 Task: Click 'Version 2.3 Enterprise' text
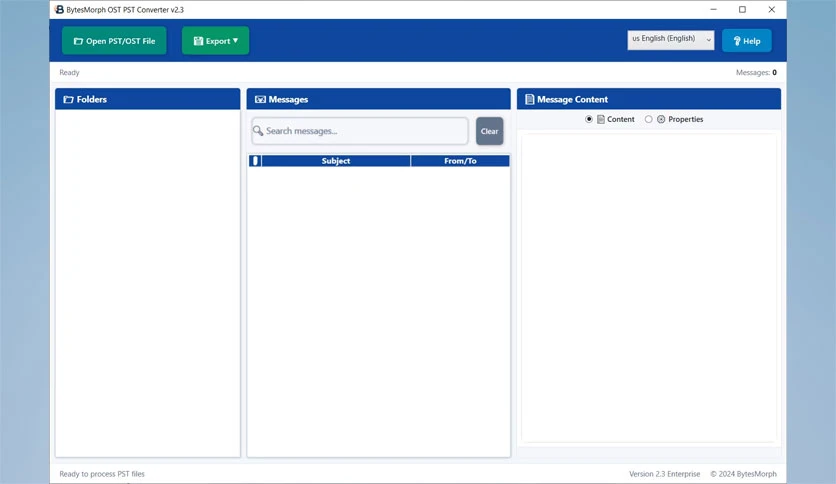664,474
